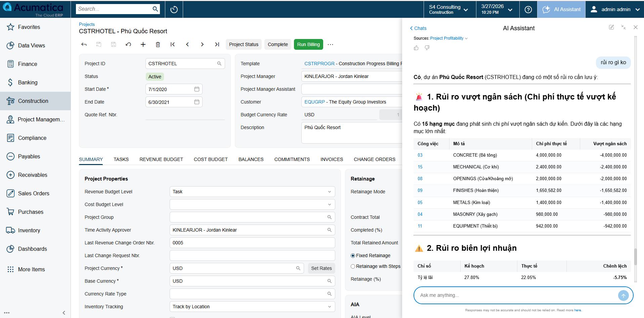This screenshot has height=318, width=644.
Task: Click the undo changes icon
Action: pyautogui.click(x=128, y=44)
